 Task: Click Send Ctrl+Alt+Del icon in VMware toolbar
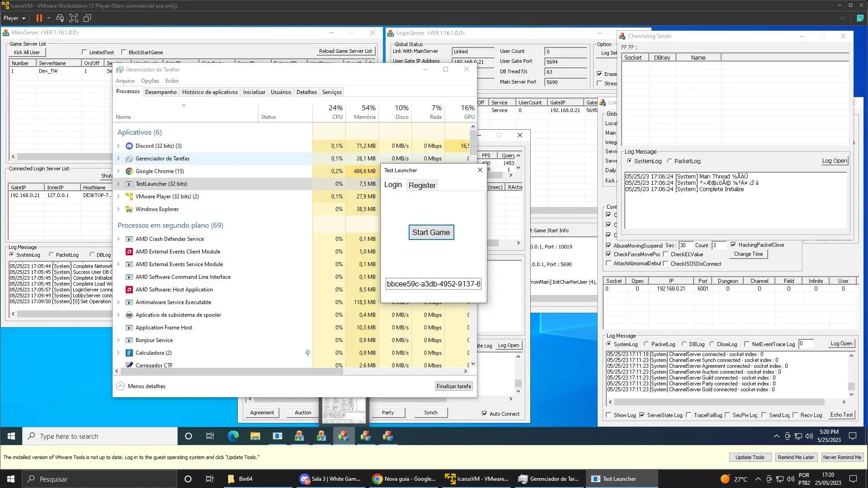tap(60, 18)
